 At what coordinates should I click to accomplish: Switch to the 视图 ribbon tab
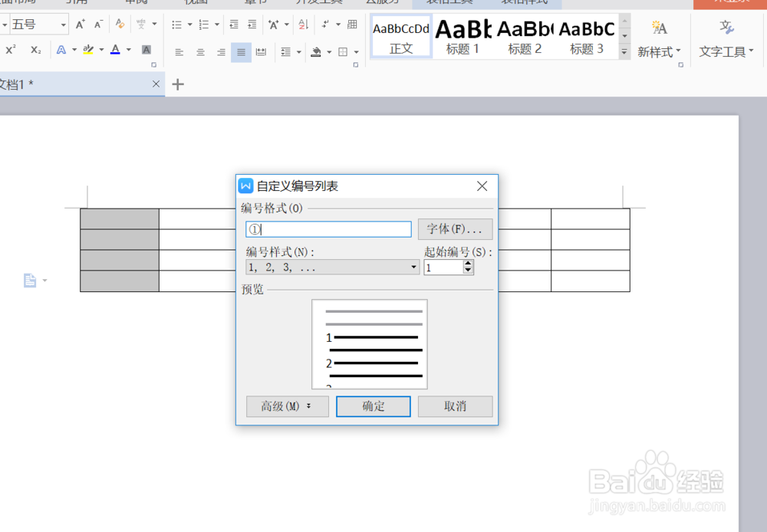click(195, 3)
